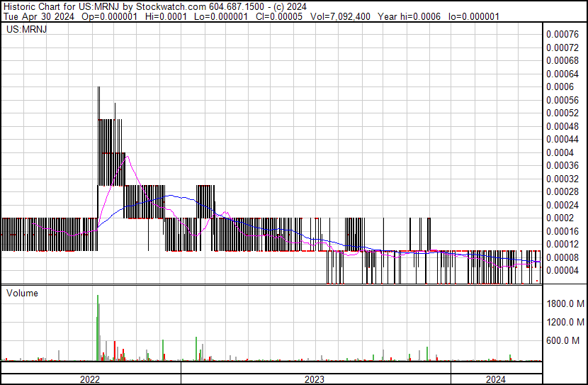The image size is (588, 385).
Task: Click the 0.00056 price axis label
Action: point(562,100)
